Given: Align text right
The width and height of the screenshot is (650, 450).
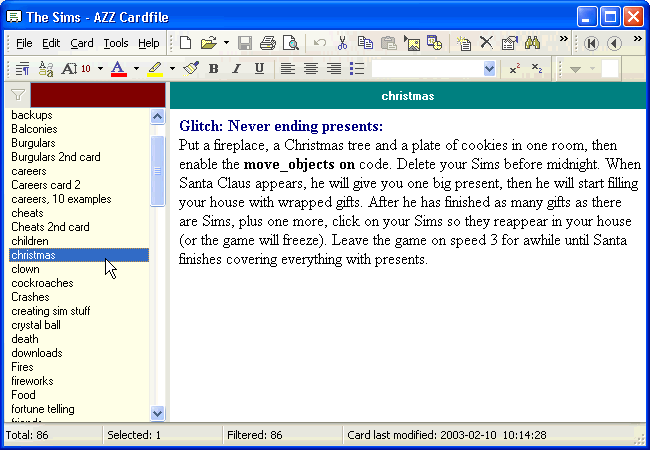Looking at the screenshot, I should click(334, 69).
